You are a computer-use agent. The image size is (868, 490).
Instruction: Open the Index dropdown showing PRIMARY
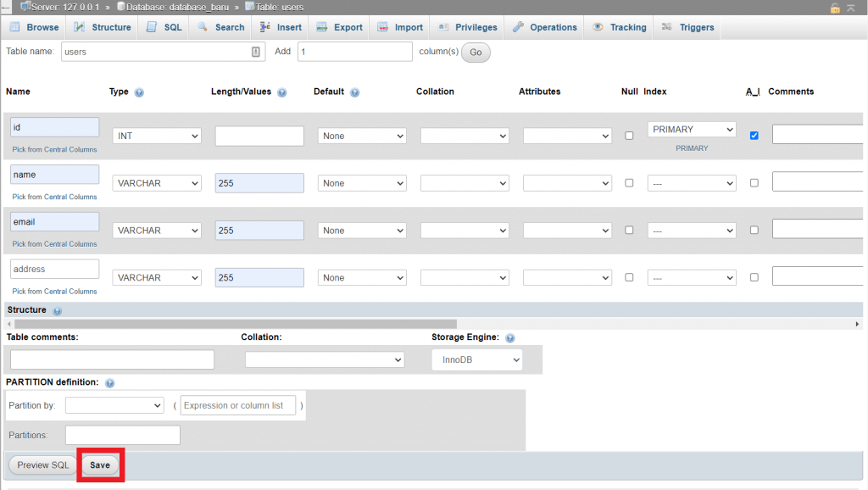[692, 129]
